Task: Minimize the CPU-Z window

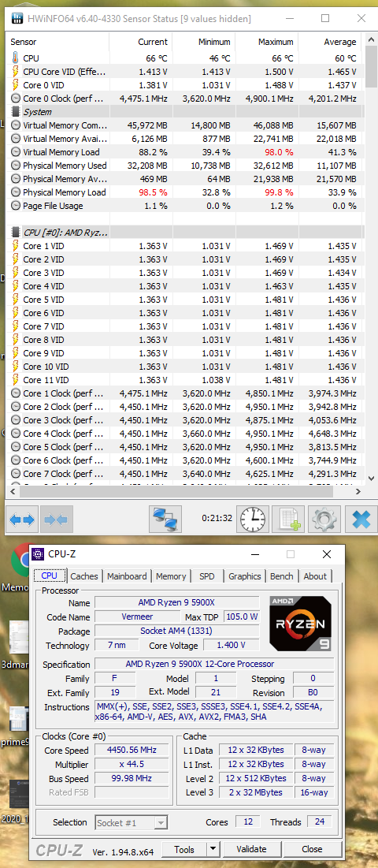Action: [255, 554]
